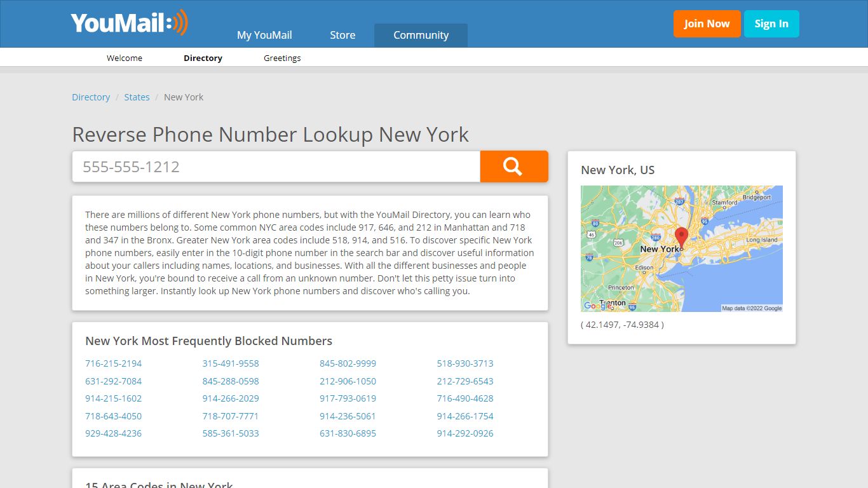The width and height of the screenshot is (868, 488).
Task: Click the Directory breadcrumb link
Action: (x=91, y=97)
